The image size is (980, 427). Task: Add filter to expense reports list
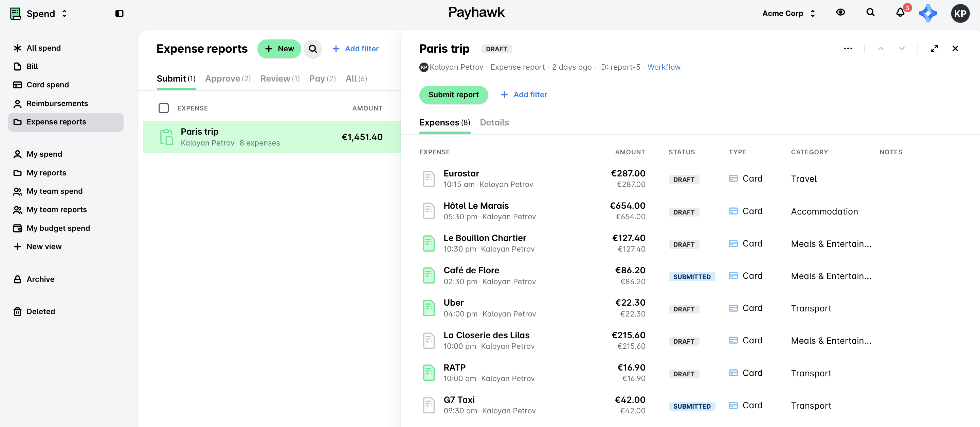point(355,49)
